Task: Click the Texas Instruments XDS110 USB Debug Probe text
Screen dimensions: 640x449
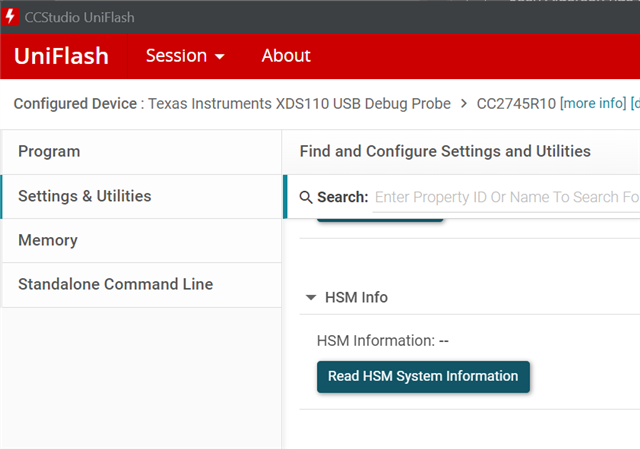Action: point(299,104)
